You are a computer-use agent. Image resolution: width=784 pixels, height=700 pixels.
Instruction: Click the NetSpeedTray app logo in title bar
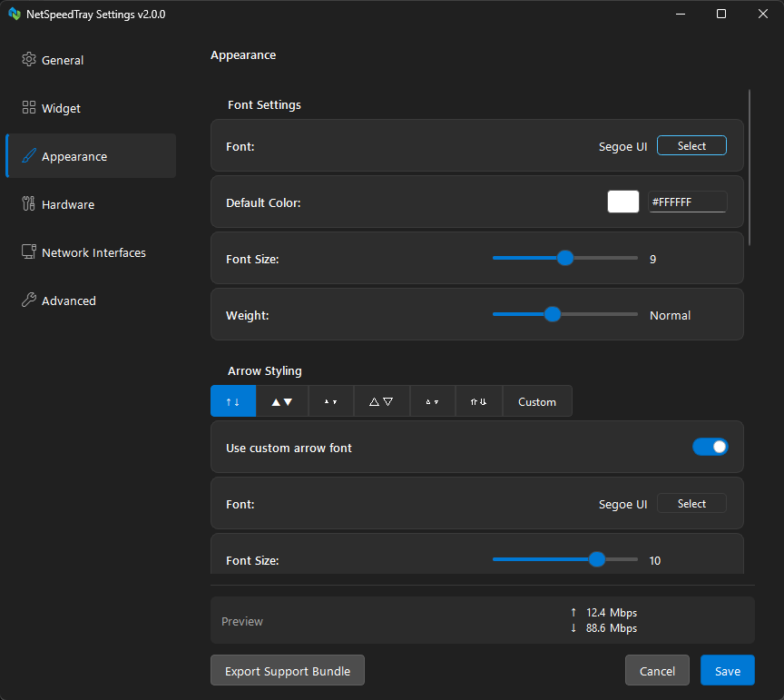click(x=15, y=14)
